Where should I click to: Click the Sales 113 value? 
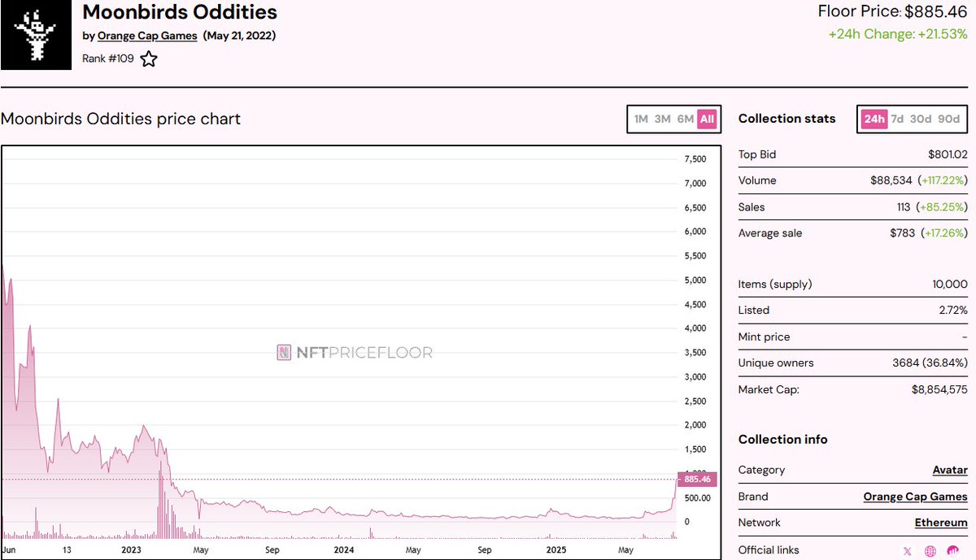(903, 206)
